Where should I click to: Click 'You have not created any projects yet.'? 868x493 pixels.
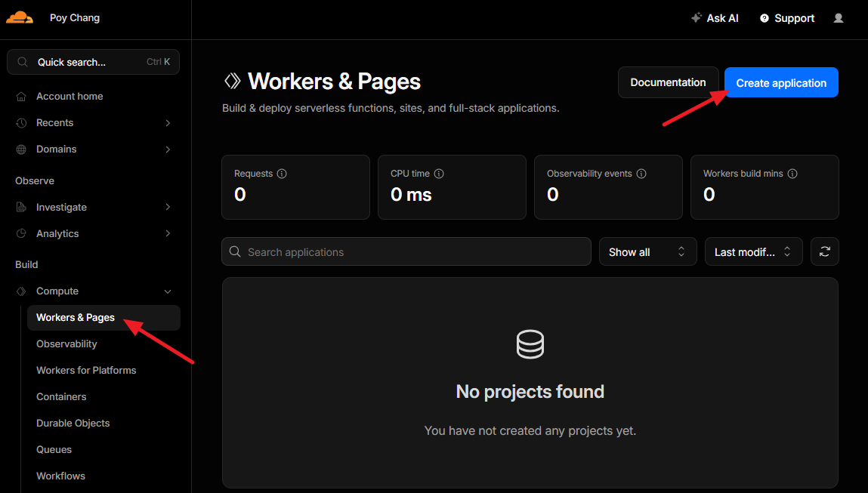click(x=530, y=430)
